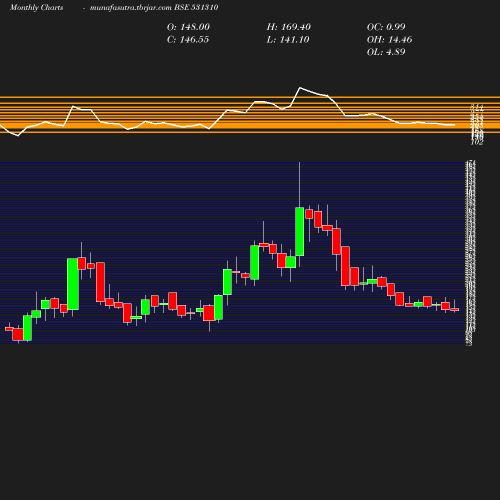Click the "munafasutra.tbrjar.com BSE 531310" header text
The height and width of the screenshot is (500, 500).
pyautogui.click(x=154, y=7)
